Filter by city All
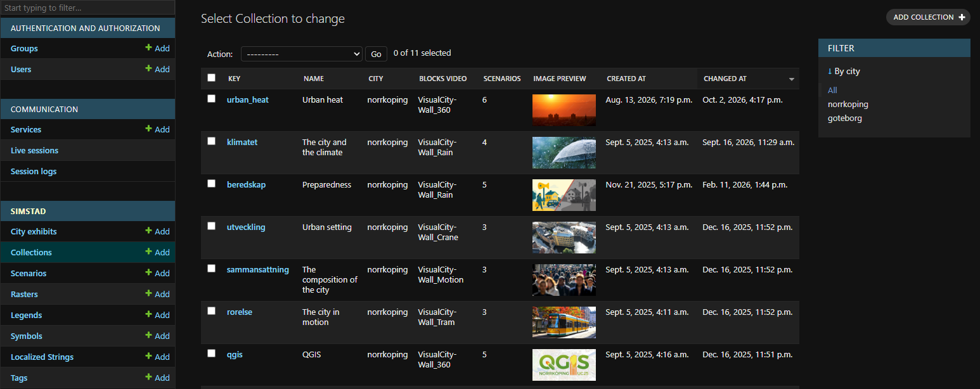The width and height of the screenshot is (980, 389). point(832,90)
